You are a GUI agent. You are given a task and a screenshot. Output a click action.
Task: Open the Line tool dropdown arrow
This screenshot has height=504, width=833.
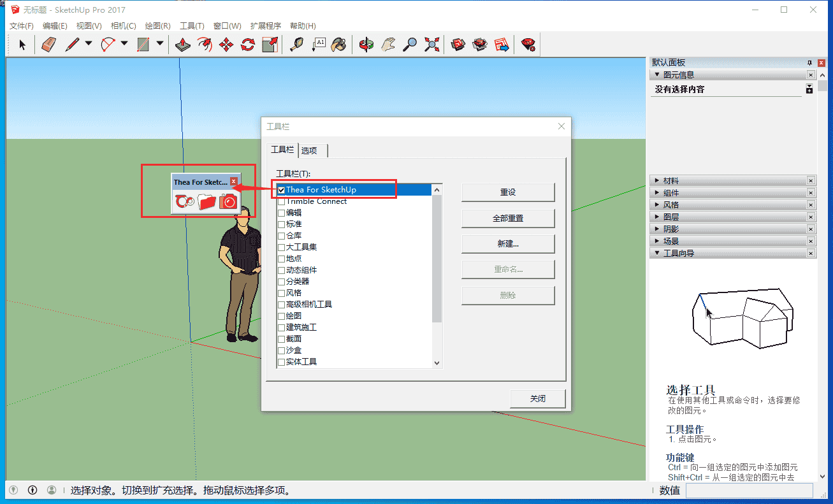[89, 45]
